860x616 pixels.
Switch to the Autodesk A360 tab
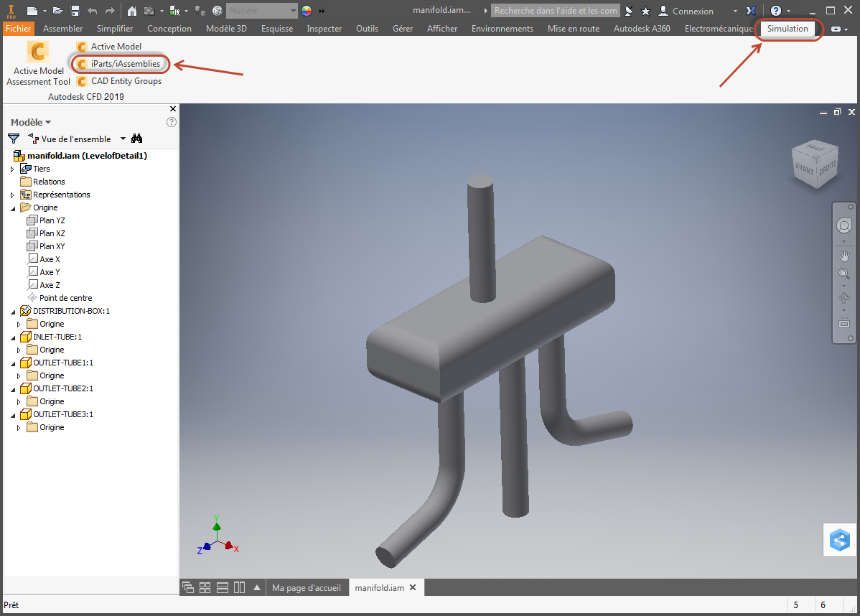coord(642,29)
